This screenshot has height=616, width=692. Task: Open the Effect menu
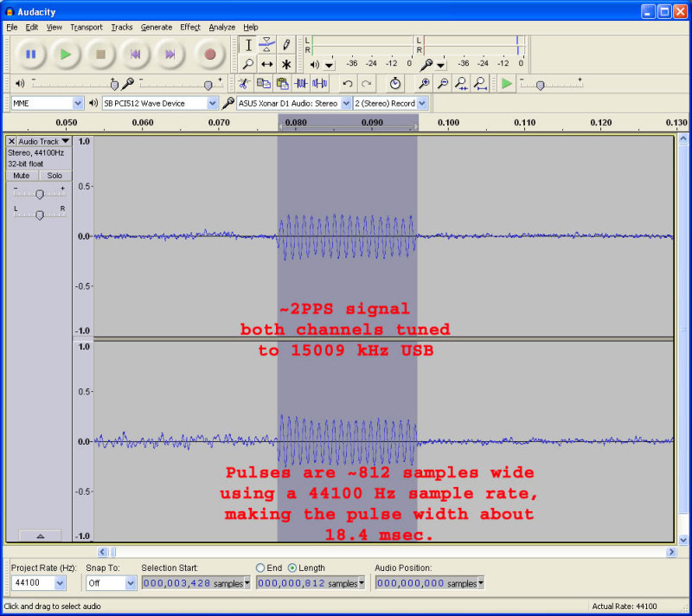(x=190, y=28)
